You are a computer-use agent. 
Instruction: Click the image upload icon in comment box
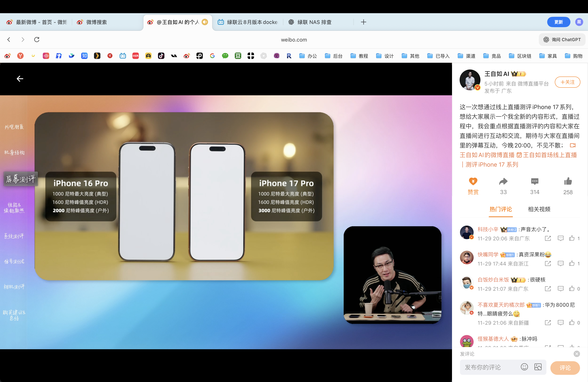click(538, 367)
